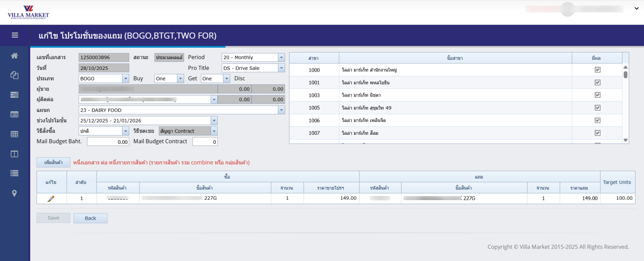
Task: Click the bulleted list sidebar icon
Action: (x=14, y=174)
